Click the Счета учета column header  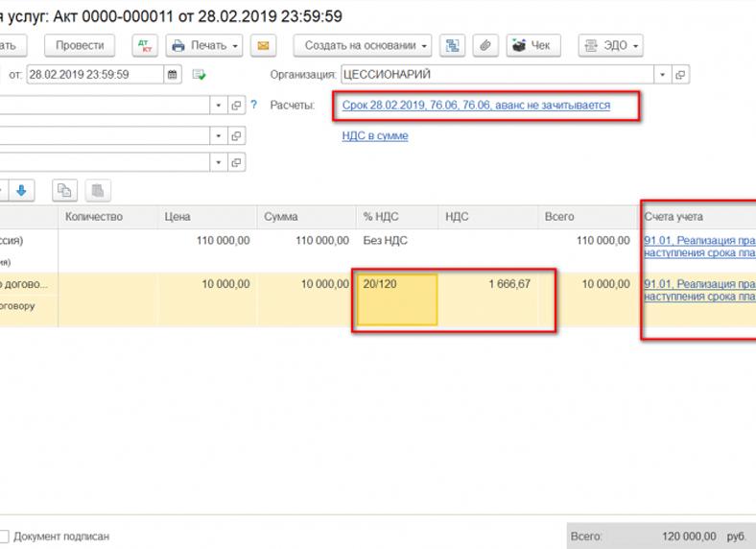[x=697, y=217]
